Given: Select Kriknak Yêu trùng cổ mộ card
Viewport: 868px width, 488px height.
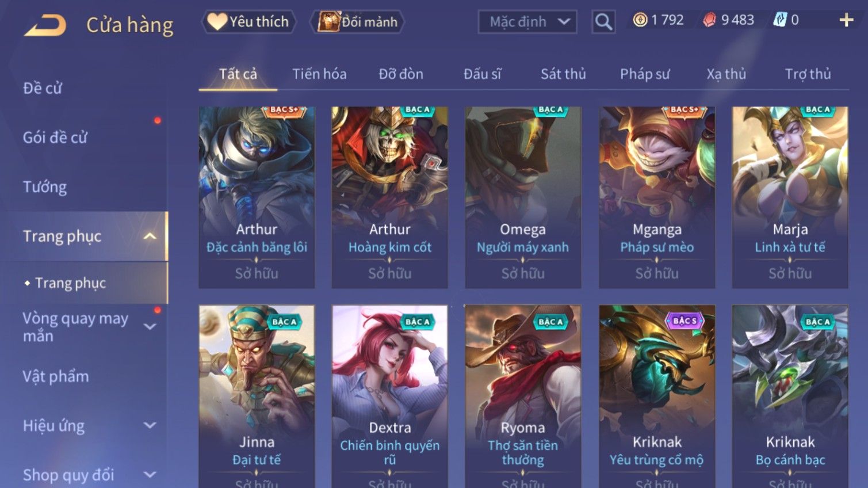Looking at the screenshot, I should coord(657,396).
